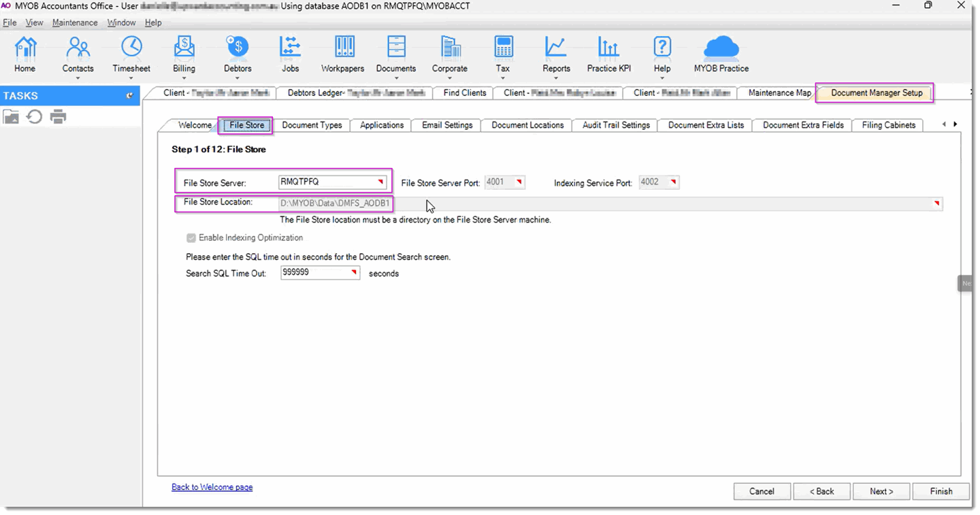Open the Home toolbar icon
This screenshot has height=515, width=980.
coord(25,54)
